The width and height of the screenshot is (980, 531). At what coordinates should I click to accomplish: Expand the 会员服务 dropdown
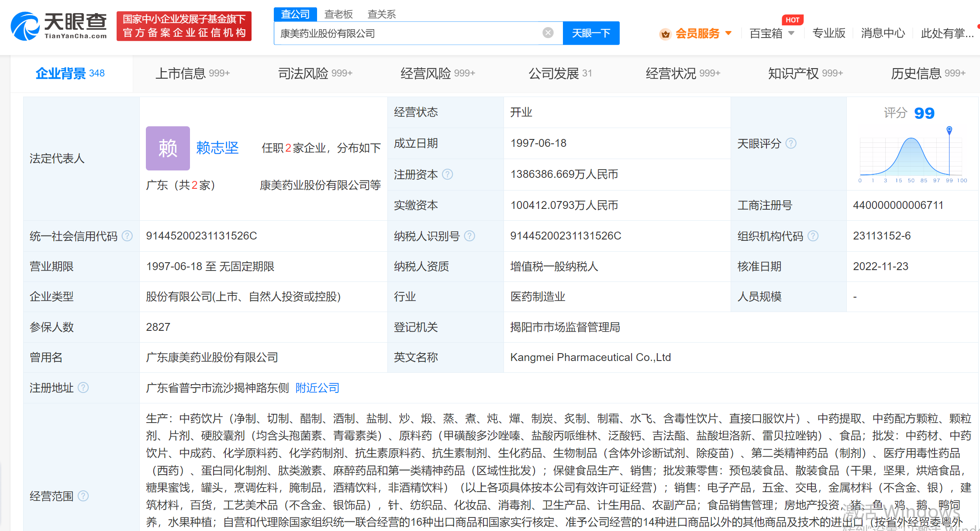pos(728,33)
